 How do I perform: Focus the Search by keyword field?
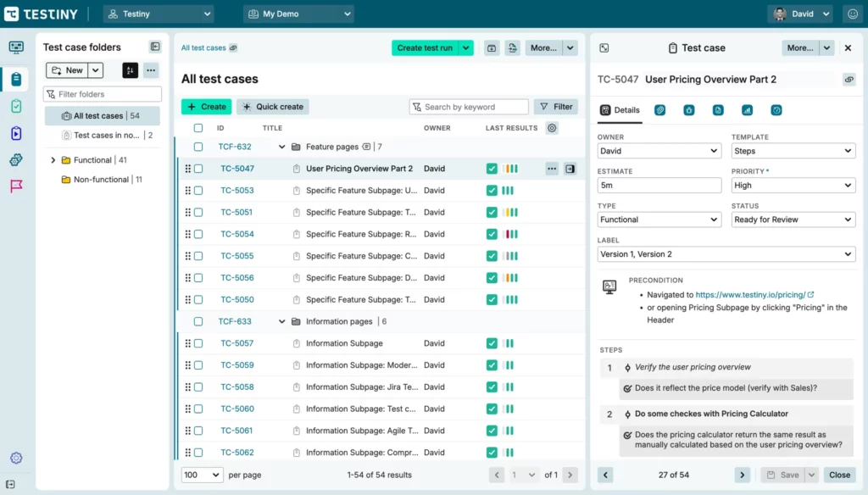coord(469,106)
